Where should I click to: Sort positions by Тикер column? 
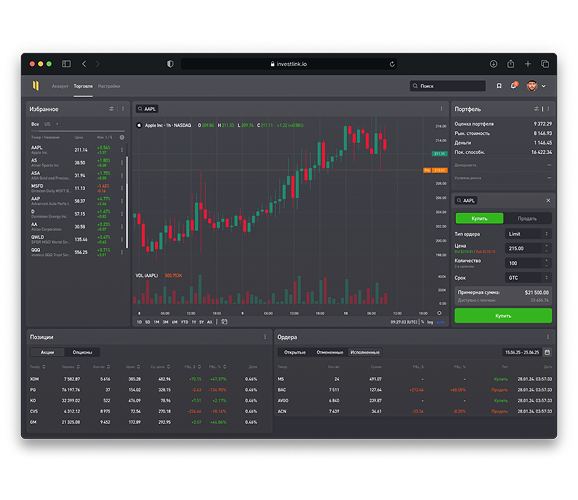(38, 367)
